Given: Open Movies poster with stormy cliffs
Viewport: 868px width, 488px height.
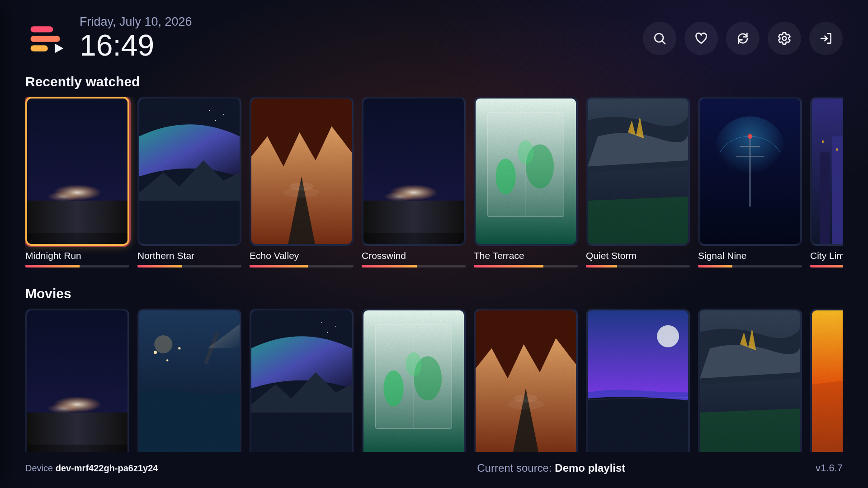Looking at the screenshot, I should coord(750,380).
